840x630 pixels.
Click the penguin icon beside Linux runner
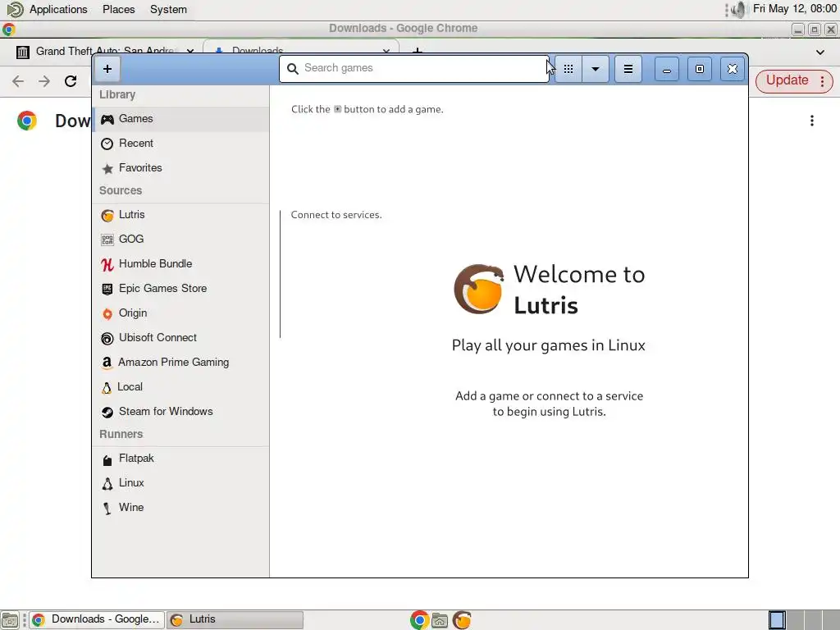(x=107, y=484)
